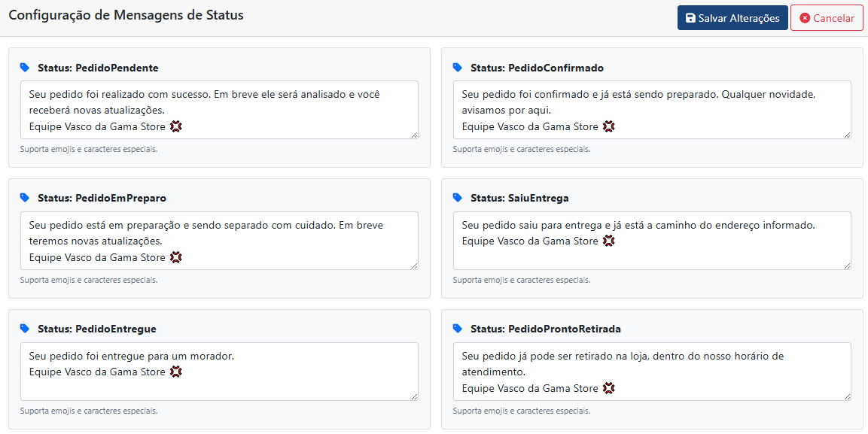Click the tag icon beside Status: PedidoEmPreparo
The image size is (868, 434).
tap(26, 198)
